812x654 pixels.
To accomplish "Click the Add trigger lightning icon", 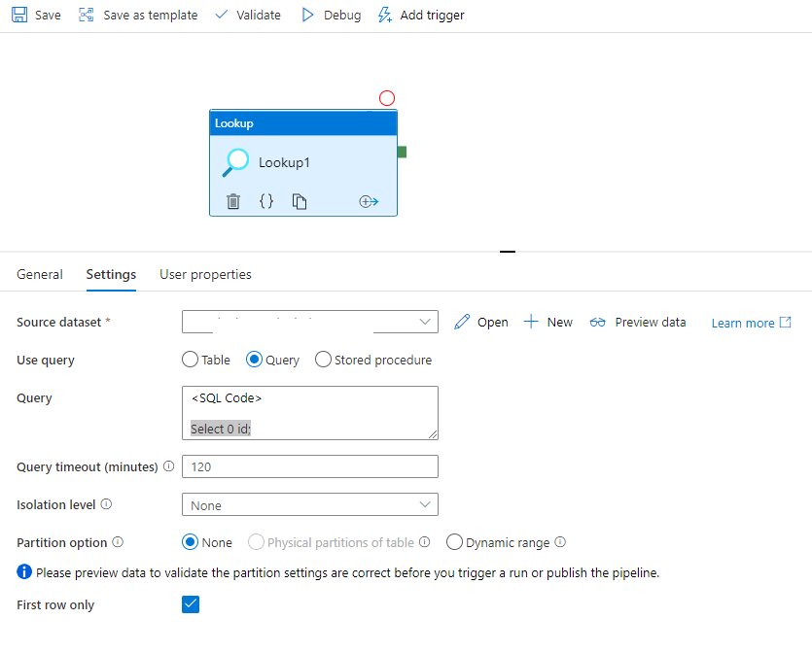I will pyautogui.click(x=385, y=16).
